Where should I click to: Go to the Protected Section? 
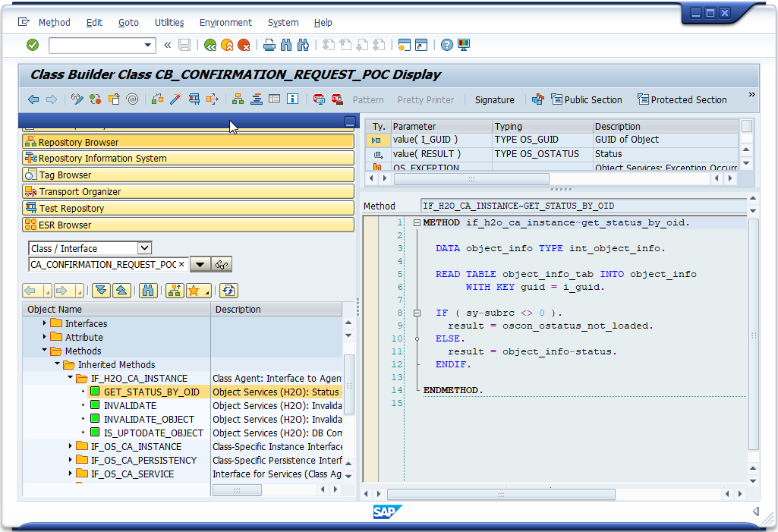coord(682,99)
